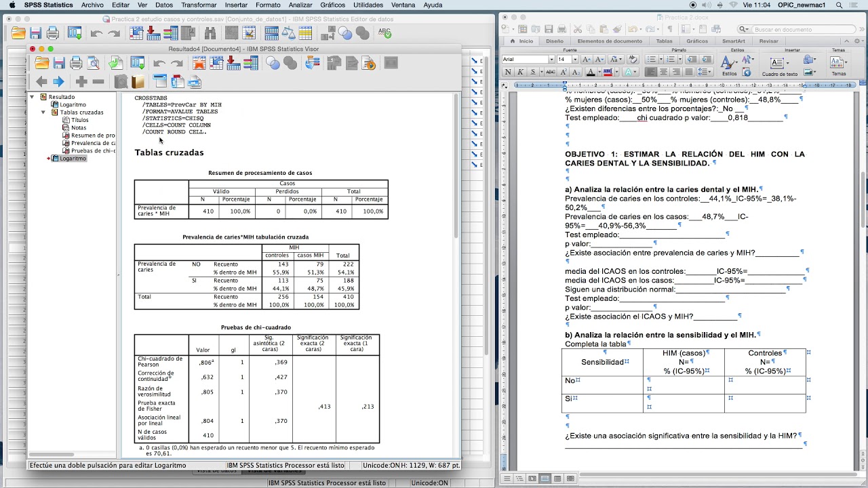Toggle Bold N button in Word ribbon
This screenshot has height=488, width=868.
click(x=507, y=72)
